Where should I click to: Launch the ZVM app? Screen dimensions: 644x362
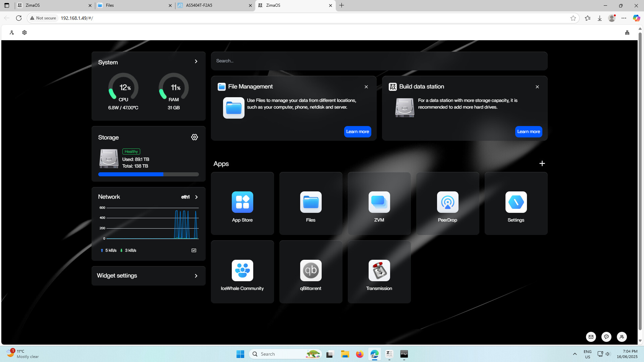[x=379, y=203]
